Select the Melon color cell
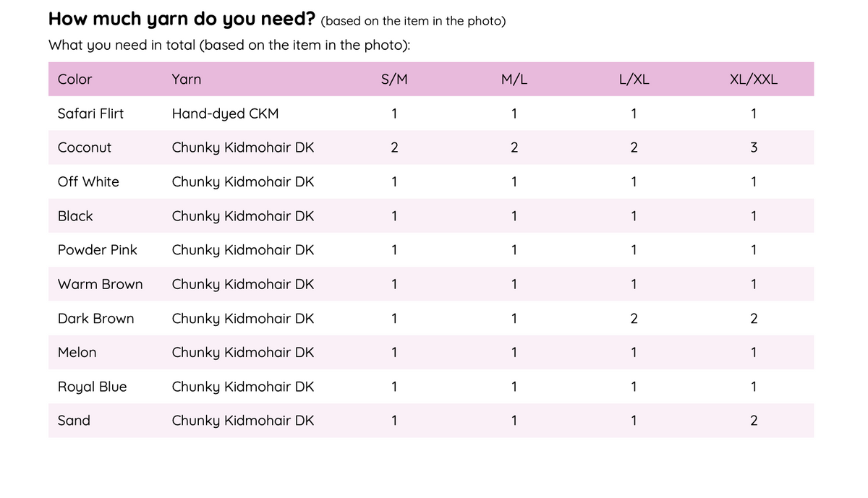 (x=77, y=353)
